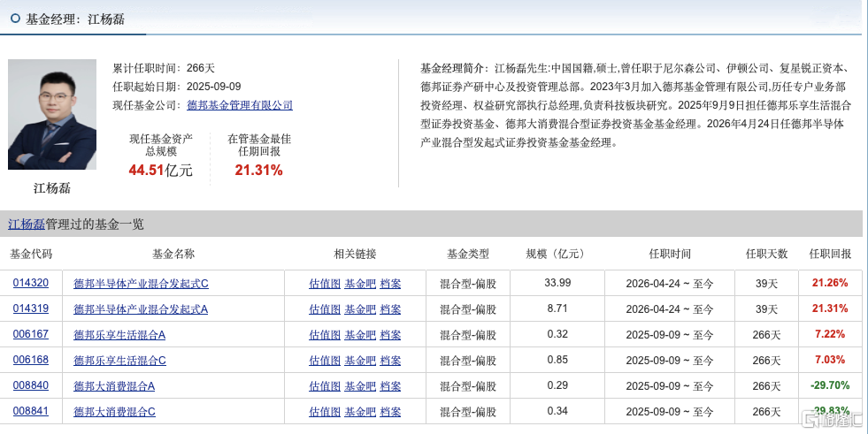Screen dimensions: 868x434
Task: Open 基金吧 for fund 006167
Action: pos(360,334)
